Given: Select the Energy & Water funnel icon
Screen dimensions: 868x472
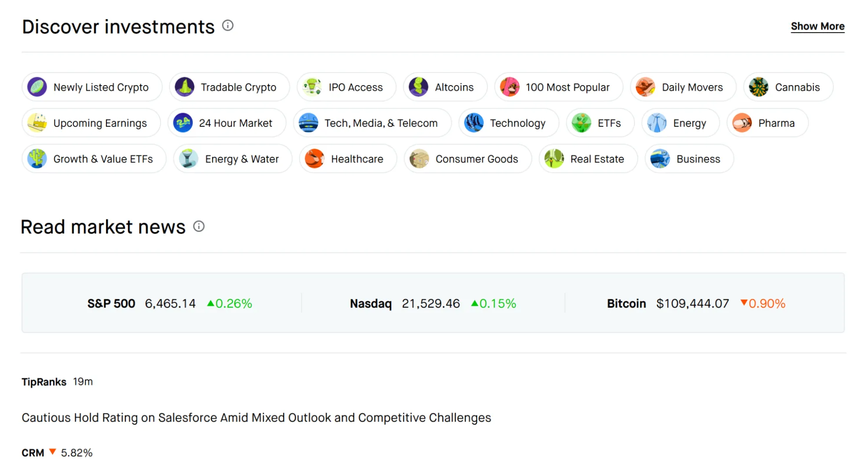Looking at the screenshot, I should point(188,159).
